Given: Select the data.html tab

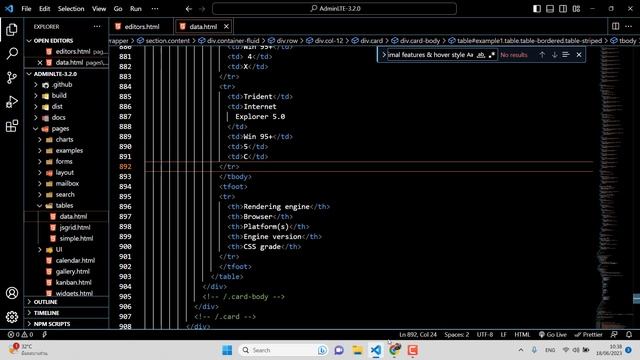Looking at the screenshot, I should tap(203, 27).
